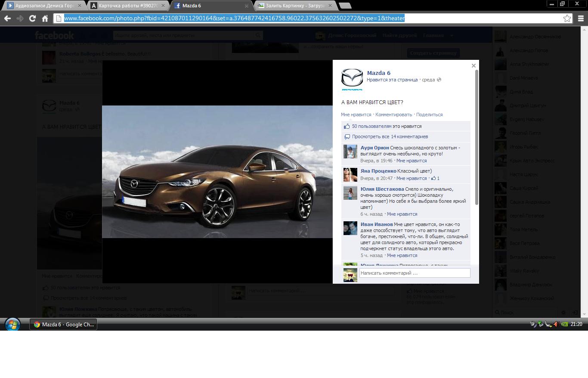
Task: Click the Windows Start orb
Action: coord(12,324)
